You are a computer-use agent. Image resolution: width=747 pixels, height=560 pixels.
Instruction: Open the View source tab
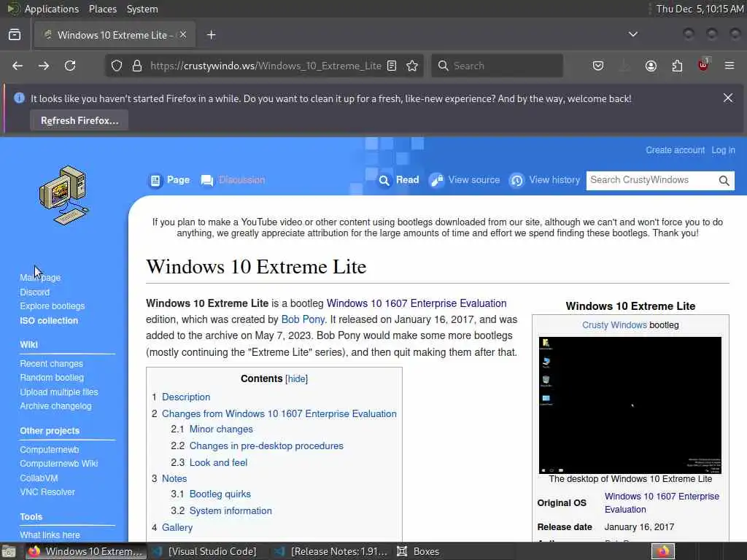[x=465, y=180]
